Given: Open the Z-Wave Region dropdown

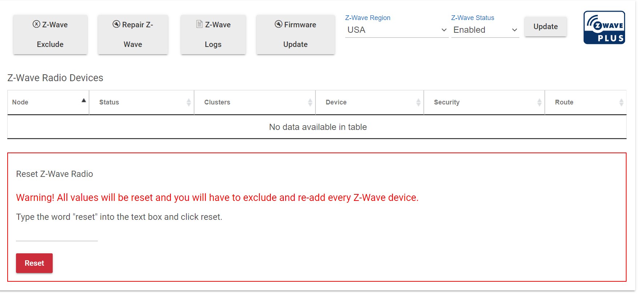Looking at the screenshot, I should click(x=397, y=30).
